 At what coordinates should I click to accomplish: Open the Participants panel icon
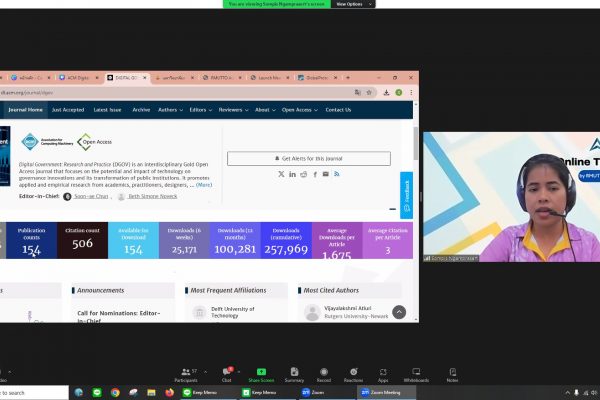tap(186, 372)
